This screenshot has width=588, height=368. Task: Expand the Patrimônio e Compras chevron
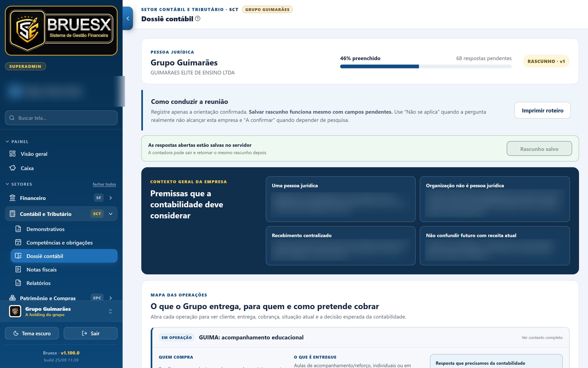pos(111,298)
